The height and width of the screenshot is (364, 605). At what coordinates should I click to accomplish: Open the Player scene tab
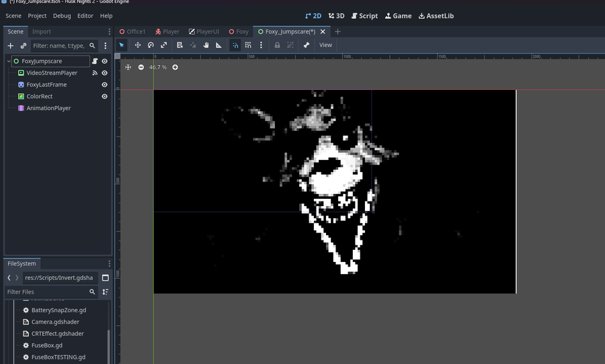167,32
